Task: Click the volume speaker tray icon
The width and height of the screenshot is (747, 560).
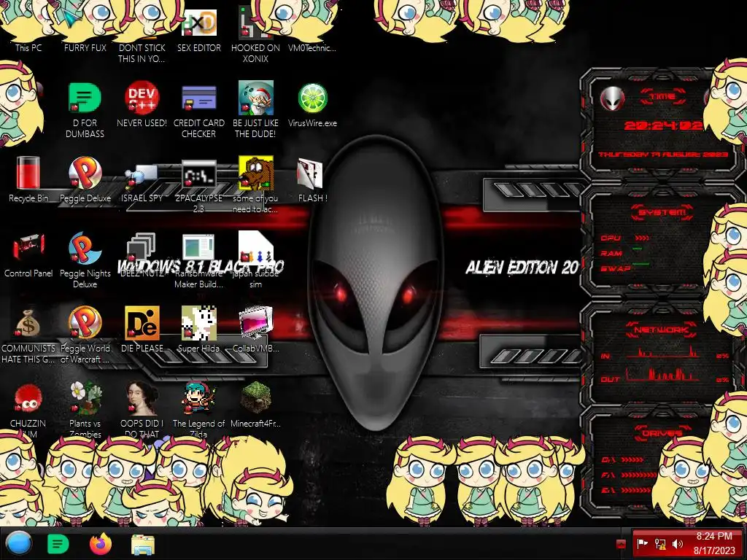Action: pos(677,544)
